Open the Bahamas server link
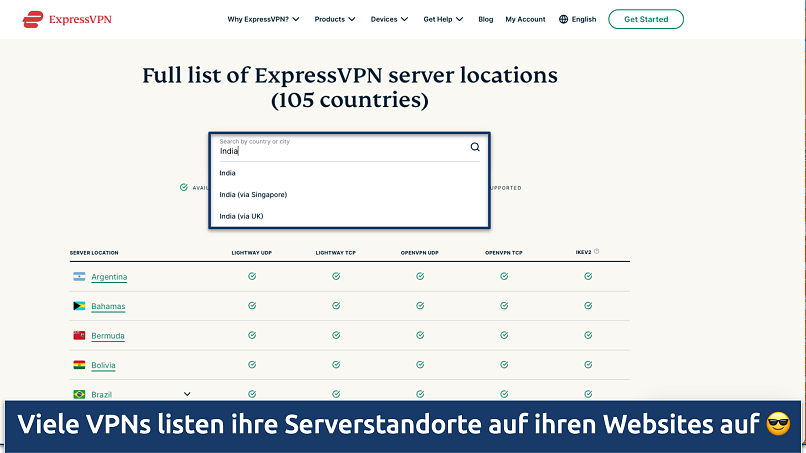Image resolution: width=806 pixels, height=453 pixels. (108, 306)
